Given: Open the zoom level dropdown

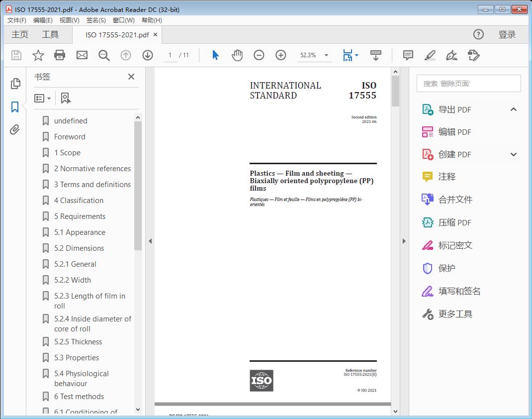Looking at the screenshot, I should coord(327,55).
